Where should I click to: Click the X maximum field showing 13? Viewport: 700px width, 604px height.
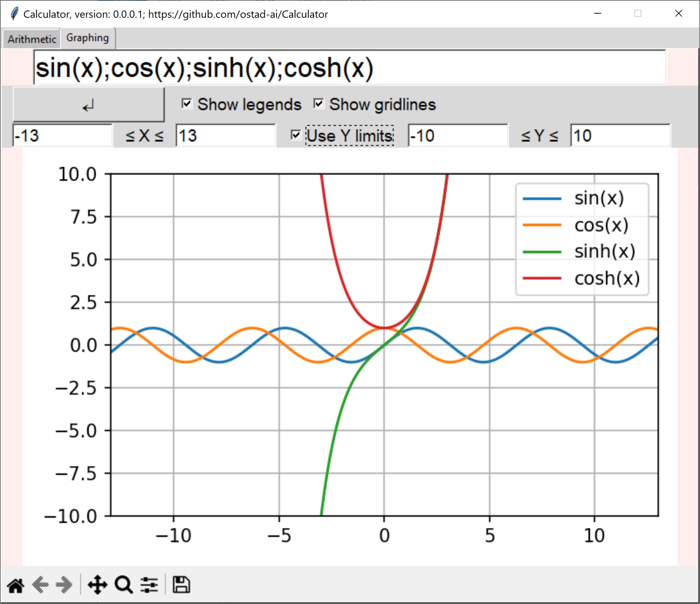pyautogui.click(x=225, y=135)
